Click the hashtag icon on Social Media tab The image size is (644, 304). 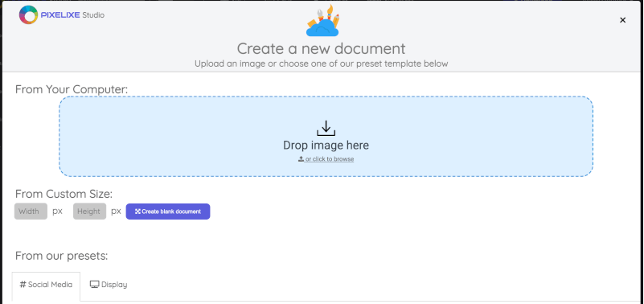(23, 284)
